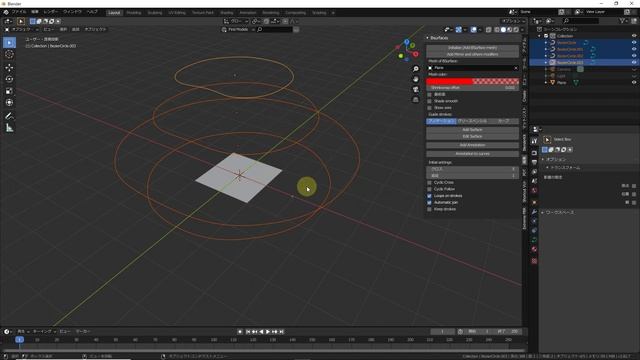The width and height of the screenshot is (640, 360).
Task: Click the outliner filter funnel icon
Action: [622, 20]
